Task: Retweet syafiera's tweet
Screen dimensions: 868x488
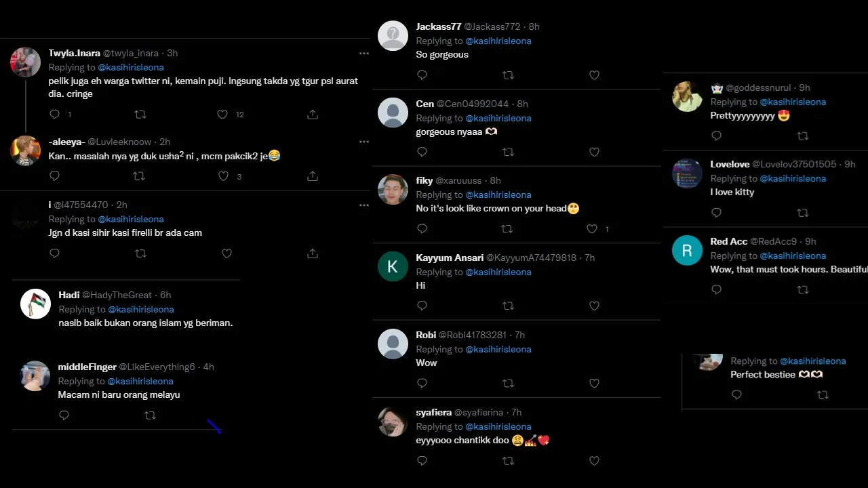Action: point(508,461)
